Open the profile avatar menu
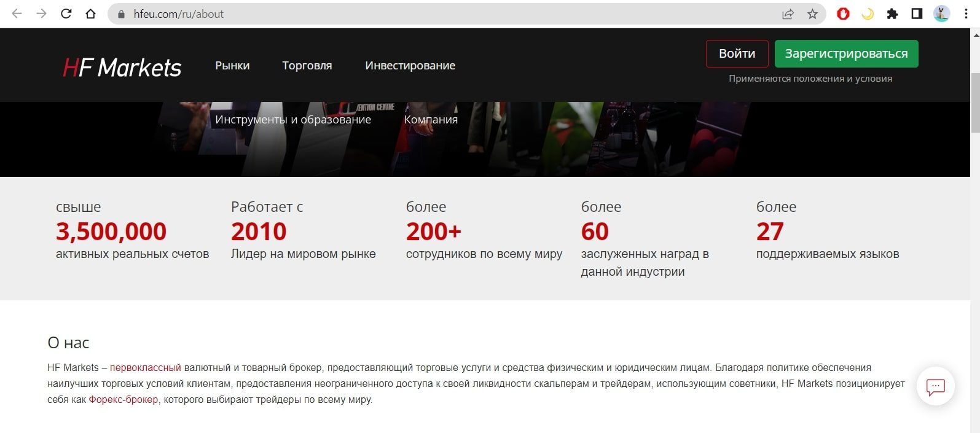Image resolution: width=980 pixels, height=433 pixels. tap(941, 14)
